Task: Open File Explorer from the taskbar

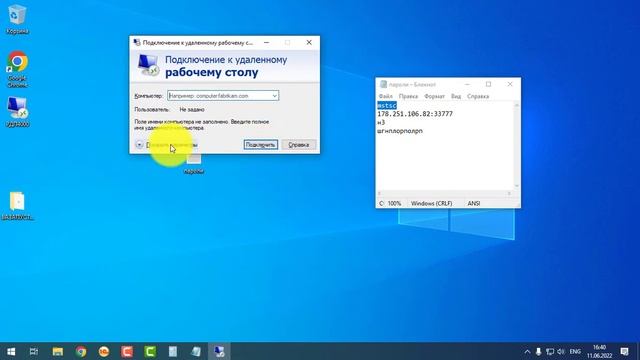Action: (x=58, y=351)
